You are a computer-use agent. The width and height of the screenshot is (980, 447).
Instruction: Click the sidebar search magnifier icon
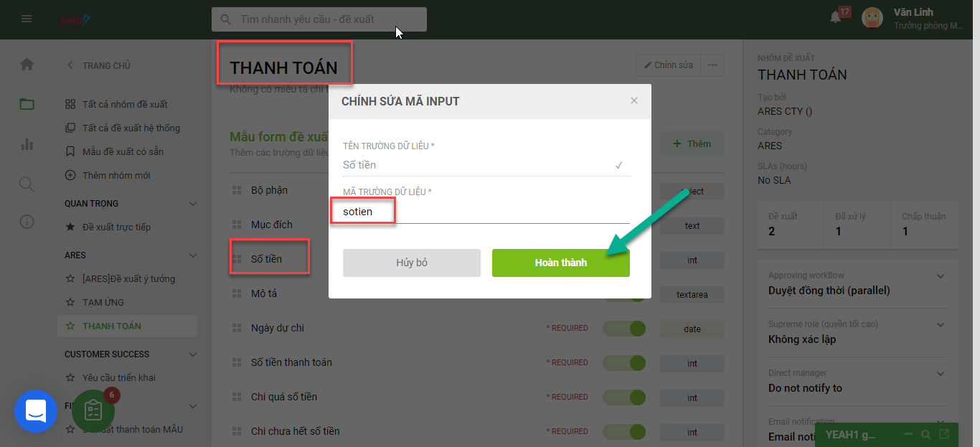click(x=27, y=184)
